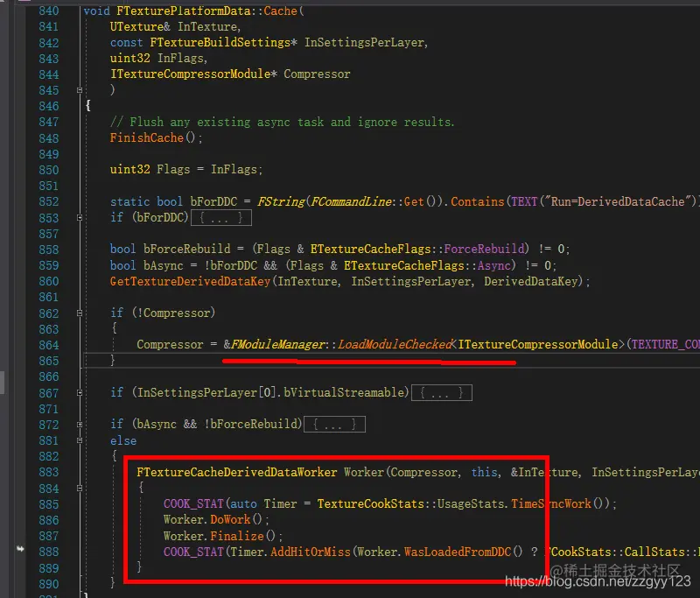Expand collapsed block after if (bForDDC)
The width and height of the screenshot is (700, 598).
pos(221,218)
